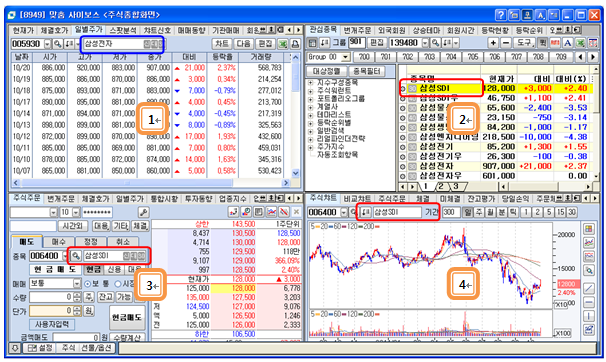The width and height of the screenshot is (606, 362).
Task: Click the blue letter A font icon
Action: [x=567, y=43]
